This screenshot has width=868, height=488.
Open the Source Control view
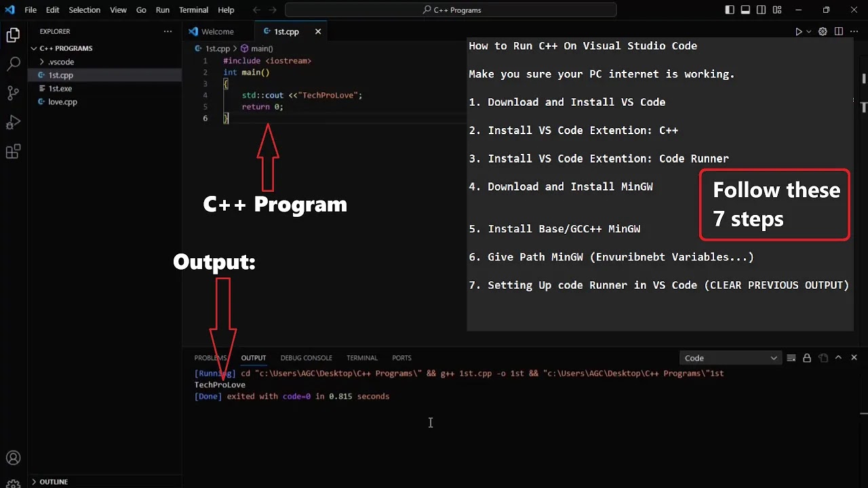coord(13,94)
